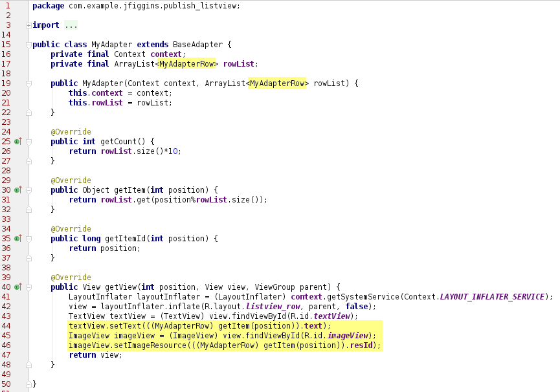This screenshot has width=560, height=392.
Task: Collapse the MyAdapter constructor block
Action: click(28, 83)
